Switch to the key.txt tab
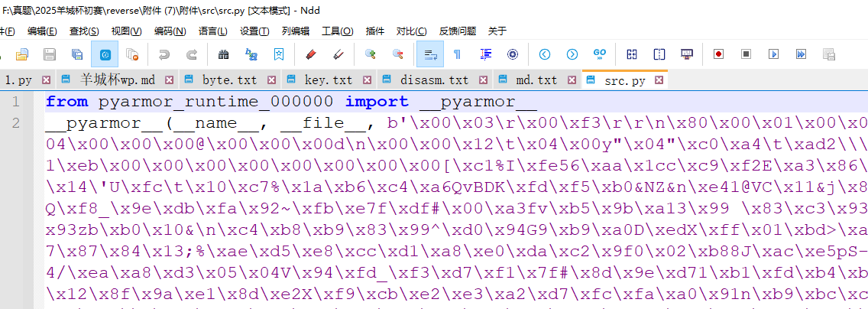The height and width of the screenshot is (309, 868). [329, 80]
